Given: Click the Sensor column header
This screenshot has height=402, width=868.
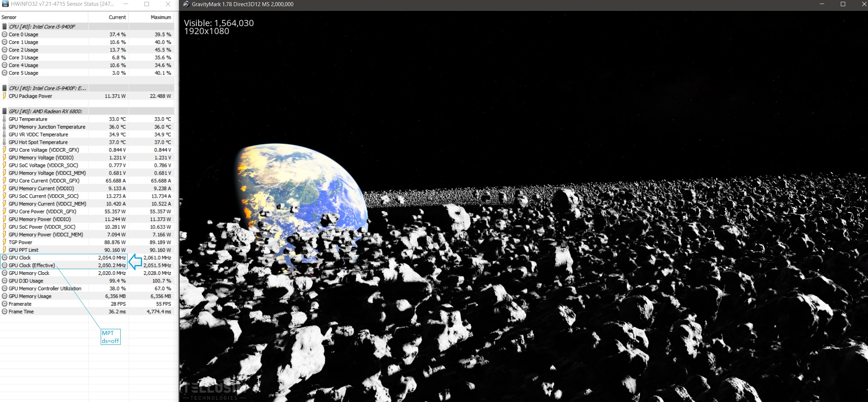Looking at the screenshot, I should tap(9, 17).
